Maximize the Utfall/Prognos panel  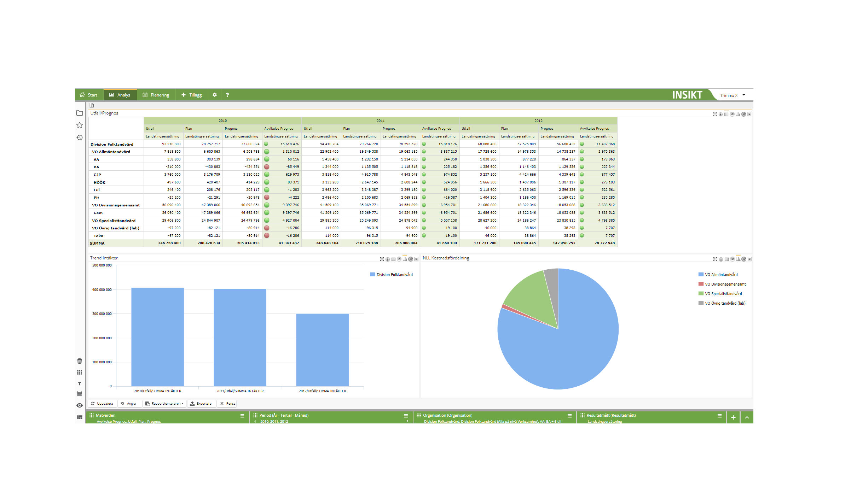(715, 114)
